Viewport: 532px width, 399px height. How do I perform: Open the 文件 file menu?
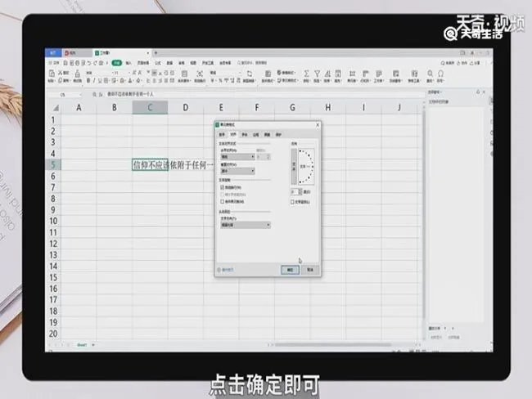[x=53, y=63]
